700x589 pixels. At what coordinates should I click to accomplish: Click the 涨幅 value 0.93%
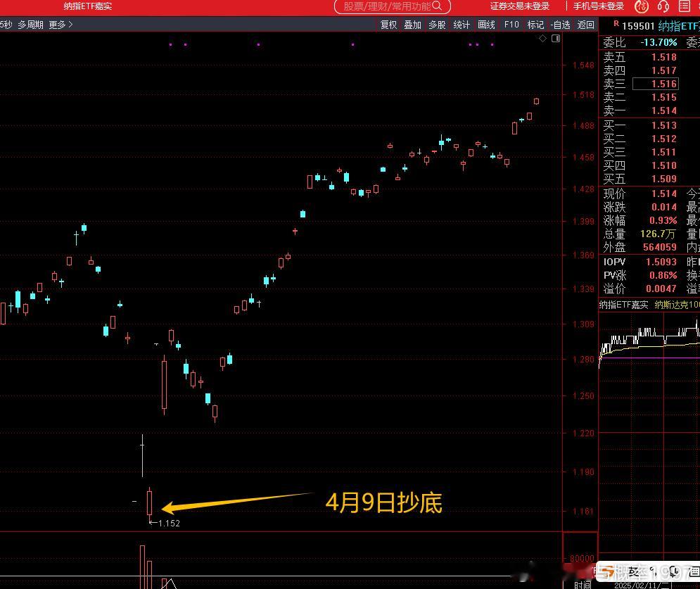click(x=663, y=220)
